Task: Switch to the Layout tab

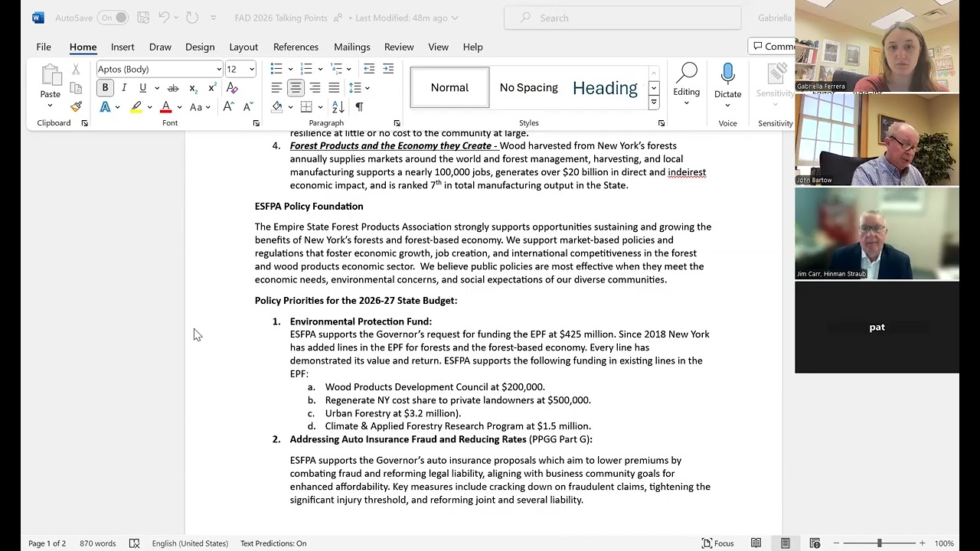Action: coord(243,47)
